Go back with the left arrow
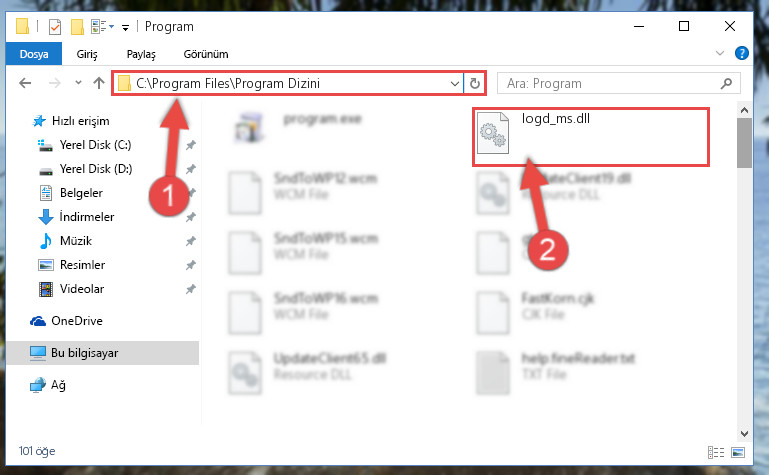The height and width of the screenshot is (475, 769). (25, 83)
